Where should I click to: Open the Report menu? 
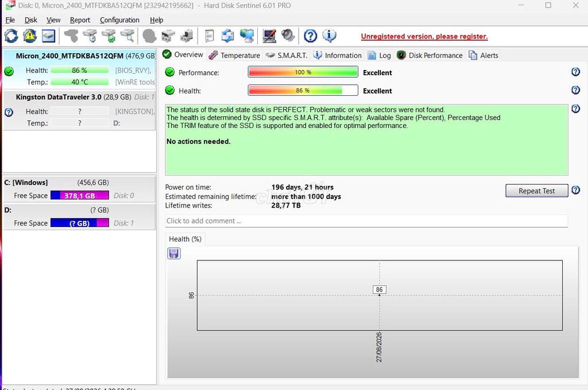80,20
